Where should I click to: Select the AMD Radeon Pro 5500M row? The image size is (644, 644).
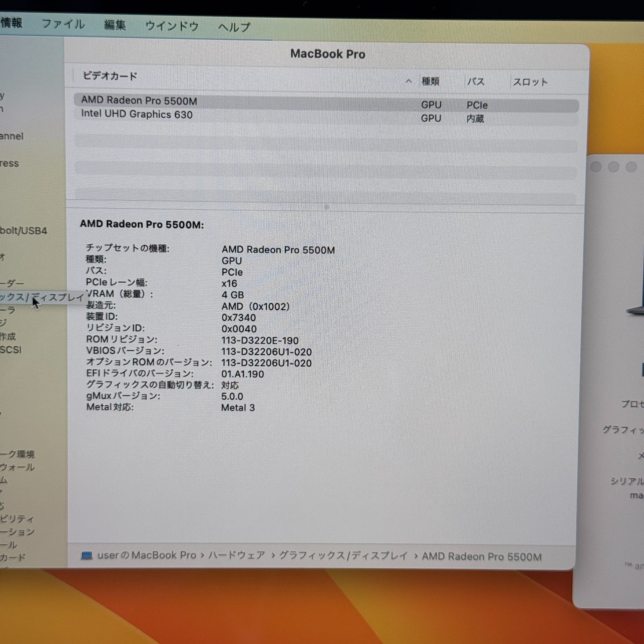(x=326, y=104)
